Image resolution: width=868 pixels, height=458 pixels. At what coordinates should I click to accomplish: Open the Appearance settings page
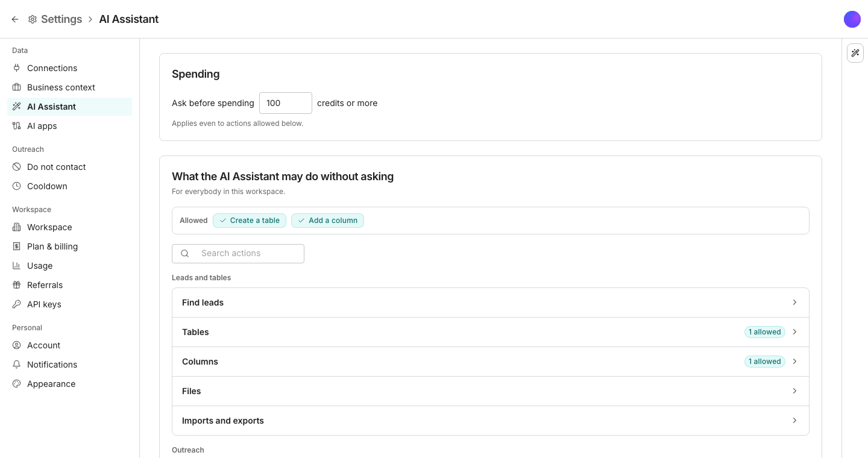[x=69, y=384]
